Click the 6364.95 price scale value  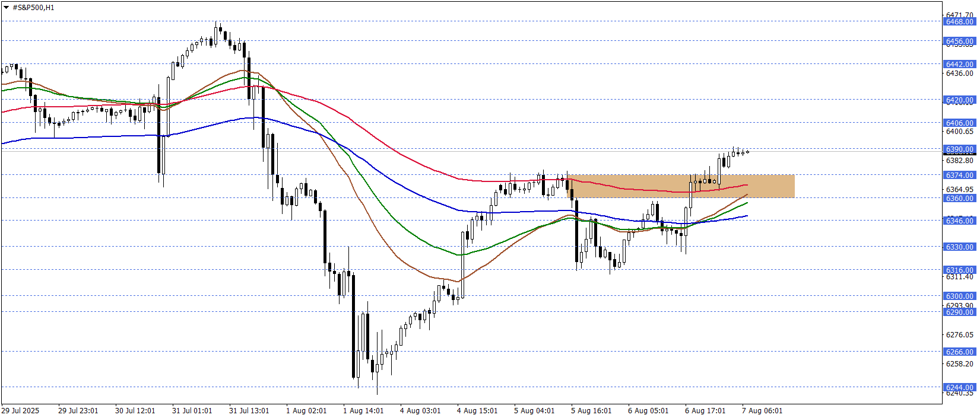click(959, 190)
